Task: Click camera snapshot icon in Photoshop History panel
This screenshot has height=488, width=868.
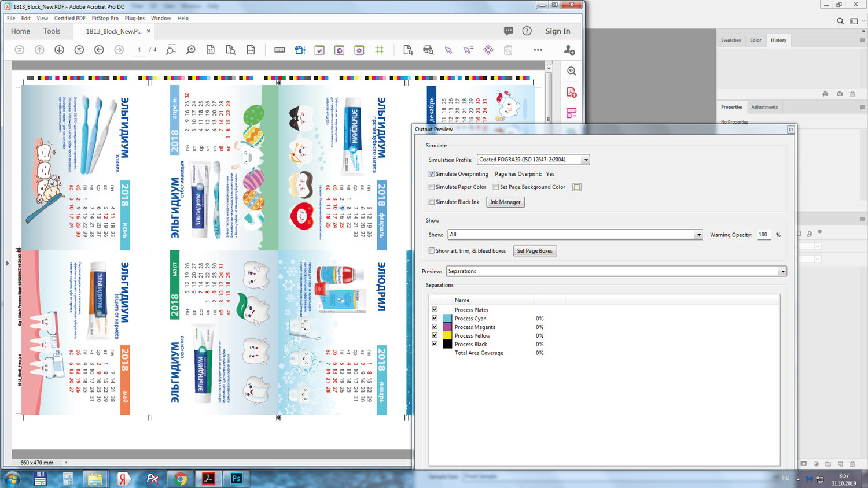Action: coord(840,94)
